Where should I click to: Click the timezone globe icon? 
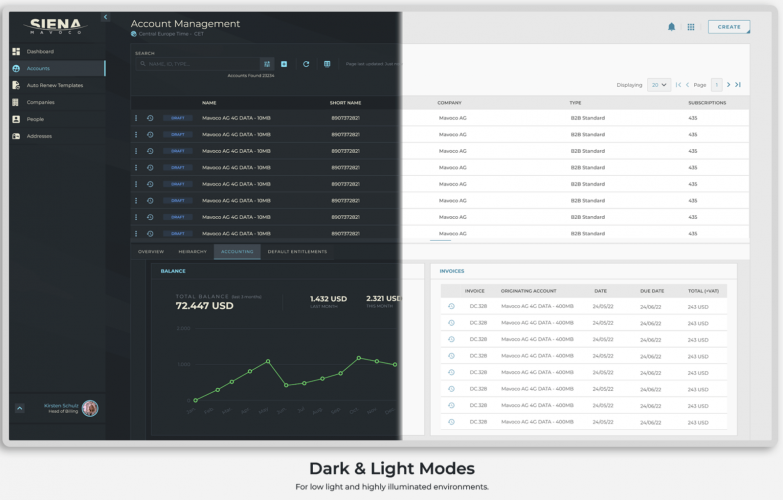coord(134,34)
